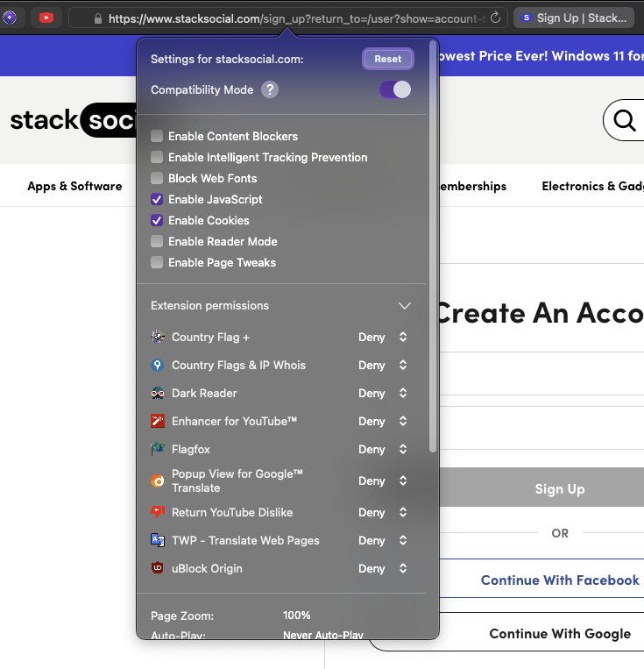Open Flagfox permission dropdown
The width and height of the screenshot is (644, 669).
coord(383,449)
